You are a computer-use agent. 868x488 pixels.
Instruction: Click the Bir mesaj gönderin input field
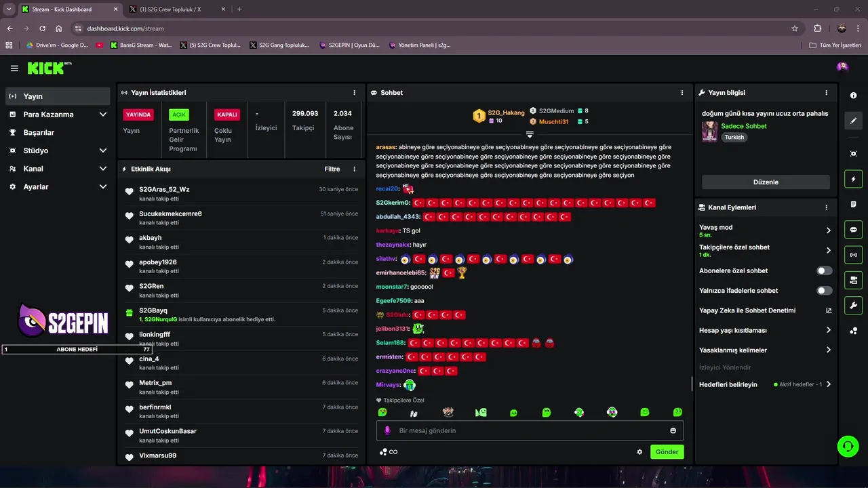530,430
